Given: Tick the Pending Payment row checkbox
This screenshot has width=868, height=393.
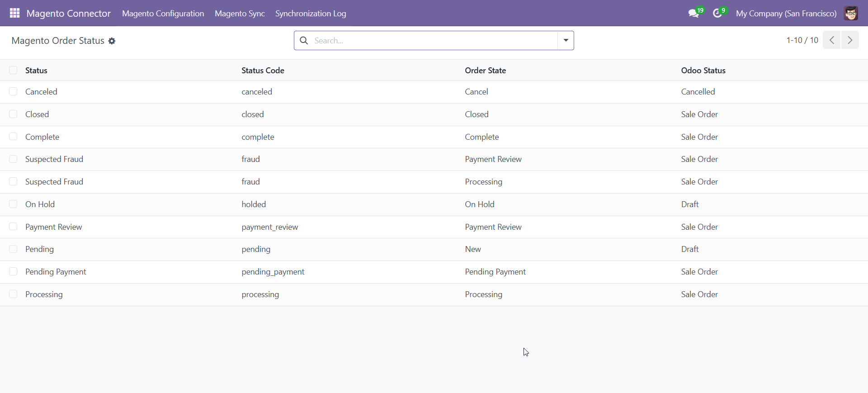Looking at the screenshot, I should click(x=13, y=272).
